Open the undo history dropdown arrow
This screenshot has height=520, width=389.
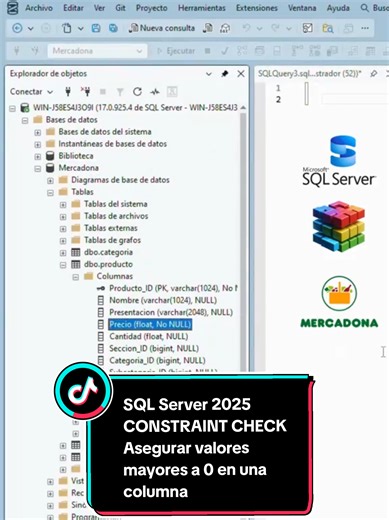[x=259, y=29]
